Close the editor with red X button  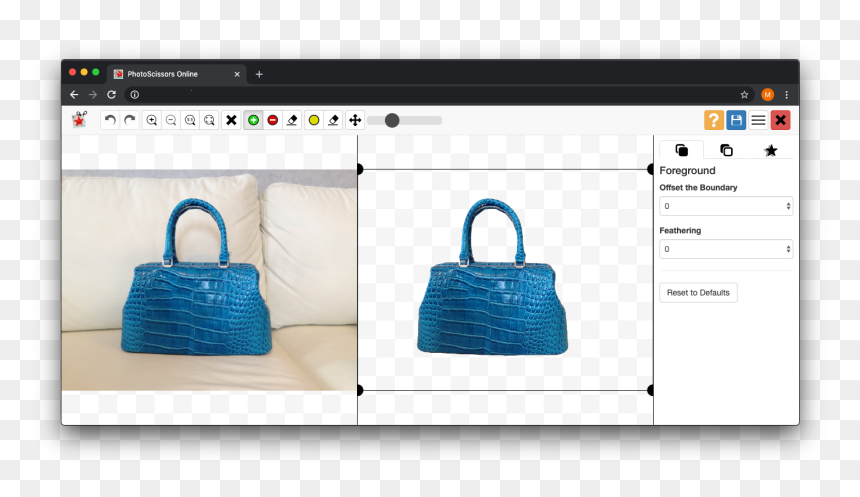780,120
